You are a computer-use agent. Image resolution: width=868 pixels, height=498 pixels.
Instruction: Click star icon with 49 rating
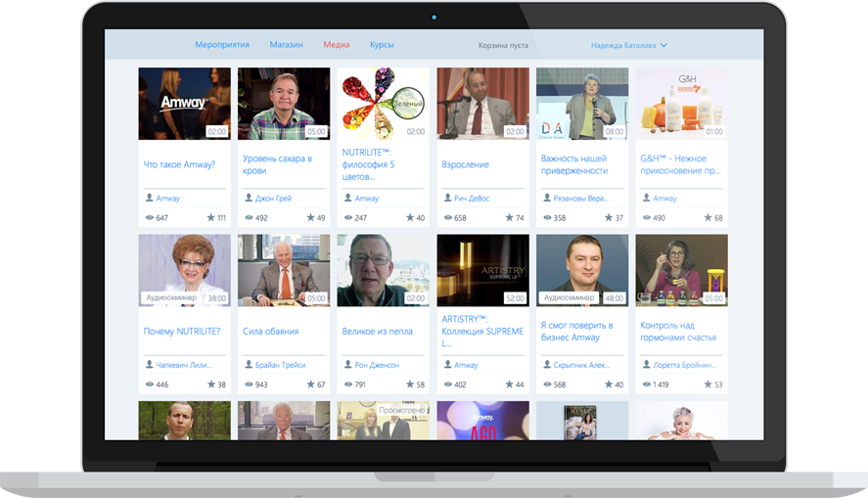point(310,217)
